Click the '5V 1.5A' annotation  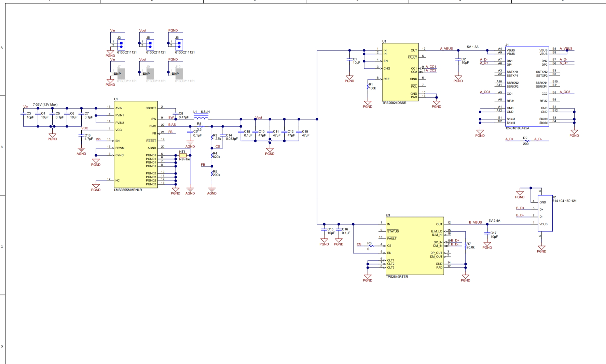click(x=473, y=47)
